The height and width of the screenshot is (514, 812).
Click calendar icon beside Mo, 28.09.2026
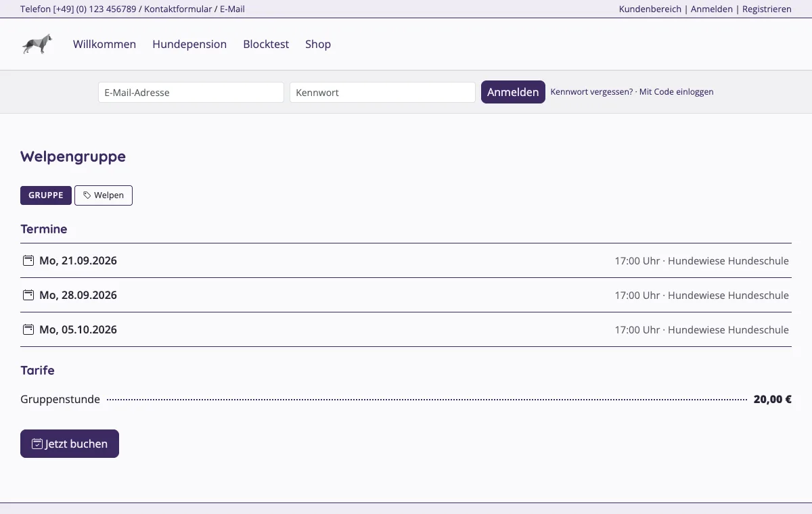tap(28, 295)
